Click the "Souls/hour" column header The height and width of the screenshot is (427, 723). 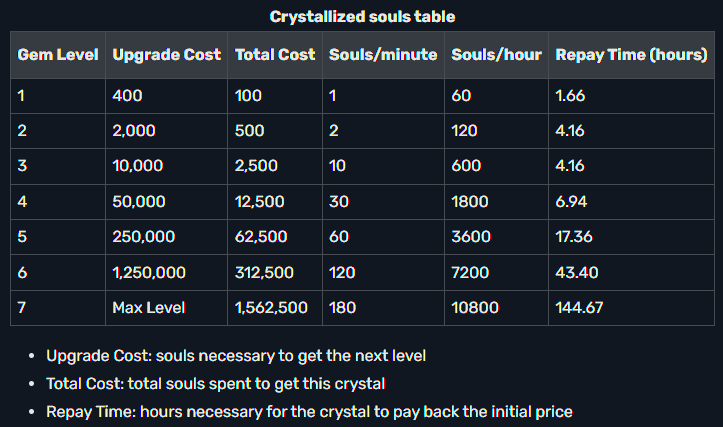pyautogui.click(x=496, y=55)
